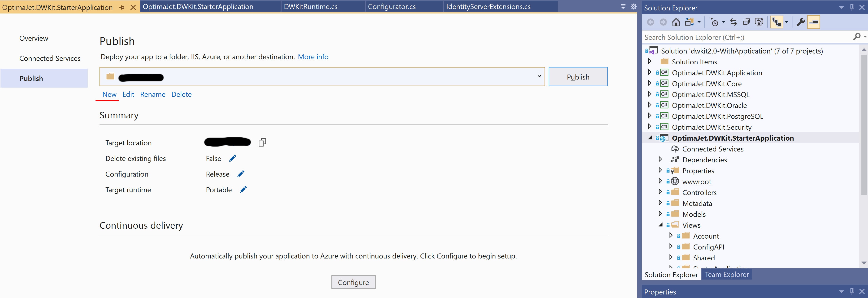
Task: Open Properties wrench icon in Solution Explorer
Action: coord(801,22)
